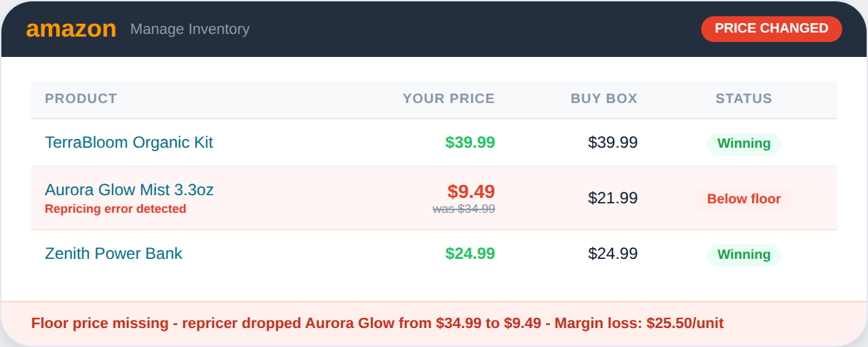Click the Winning badge for TerraBloom

coord(743,144)
